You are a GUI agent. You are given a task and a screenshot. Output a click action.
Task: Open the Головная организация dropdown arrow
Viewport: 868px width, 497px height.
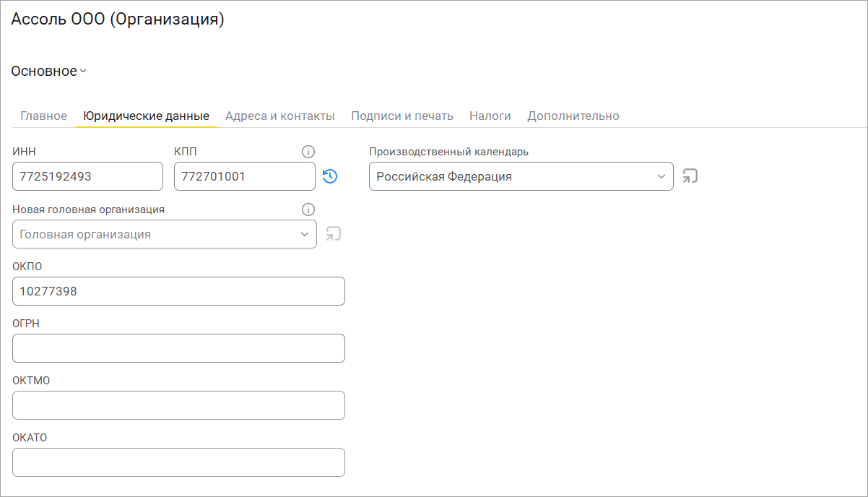[x=304, y=234]
